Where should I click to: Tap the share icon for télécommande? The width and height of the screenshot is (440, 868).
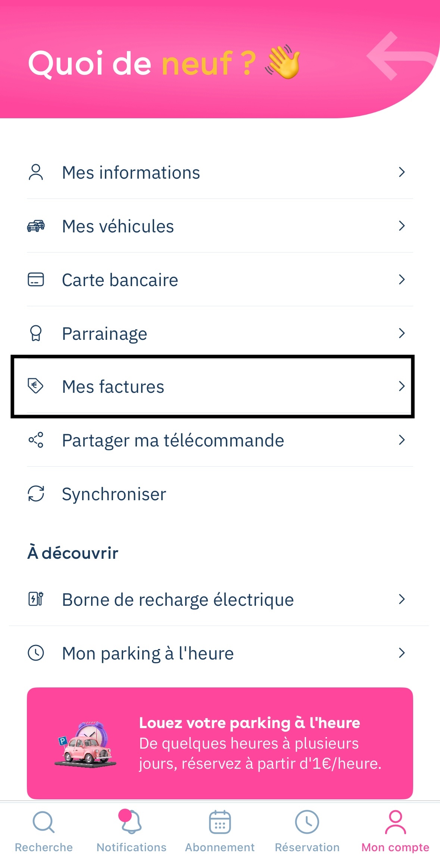(x=36, y=440)
